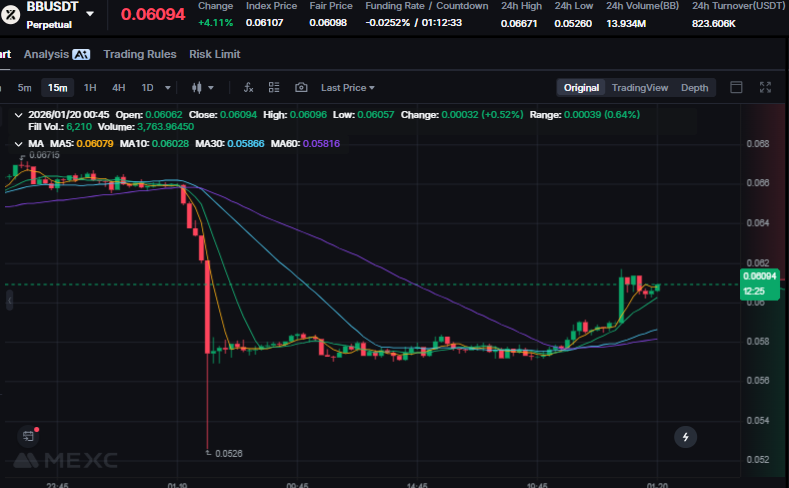The image size is (789, 488).
Task: Click the 24h Low value 0.05260
Action: point(573,24)
